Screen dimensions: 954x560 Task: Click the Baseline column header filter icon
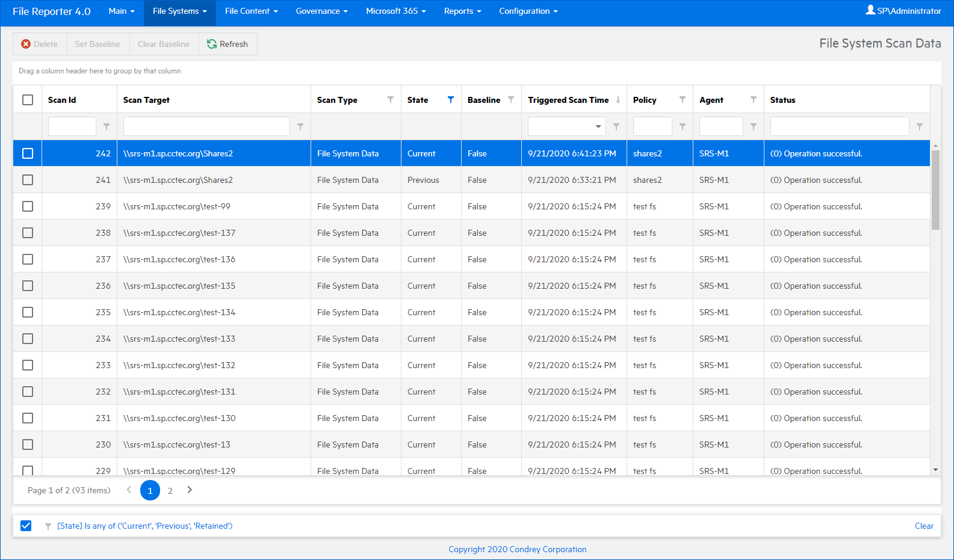click(x=511, y=100)
